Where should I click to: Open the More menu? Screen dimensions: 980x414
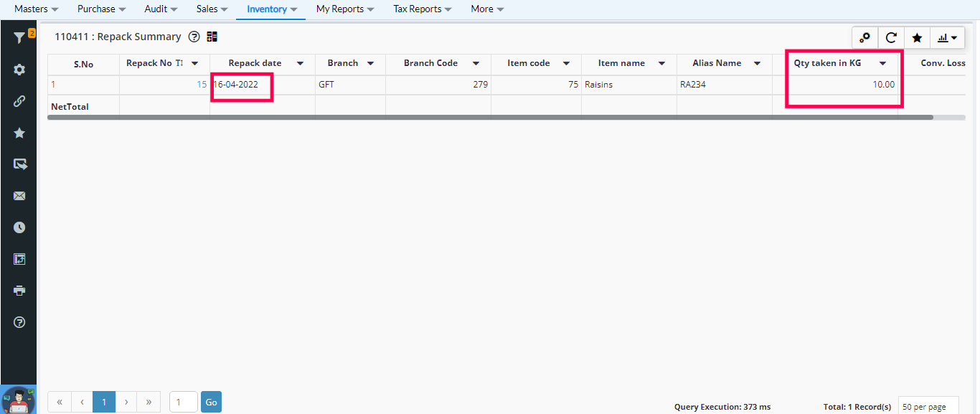pyautogui.click(x=487, y=9)
